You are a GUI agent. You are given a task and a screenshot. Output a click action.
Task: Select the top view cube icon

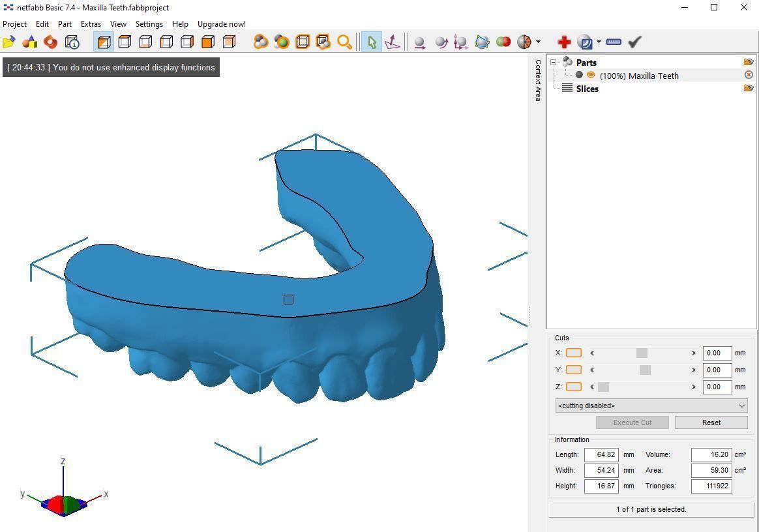tap(125, 42)
